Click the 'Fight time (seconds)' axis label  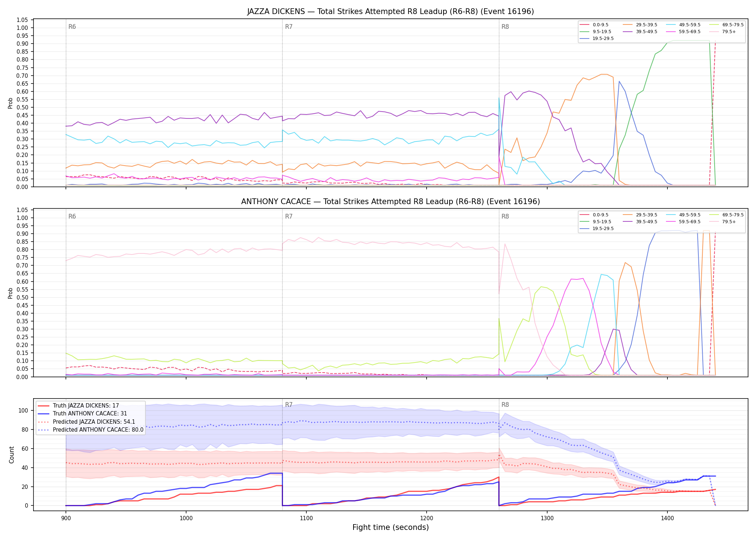391,528
